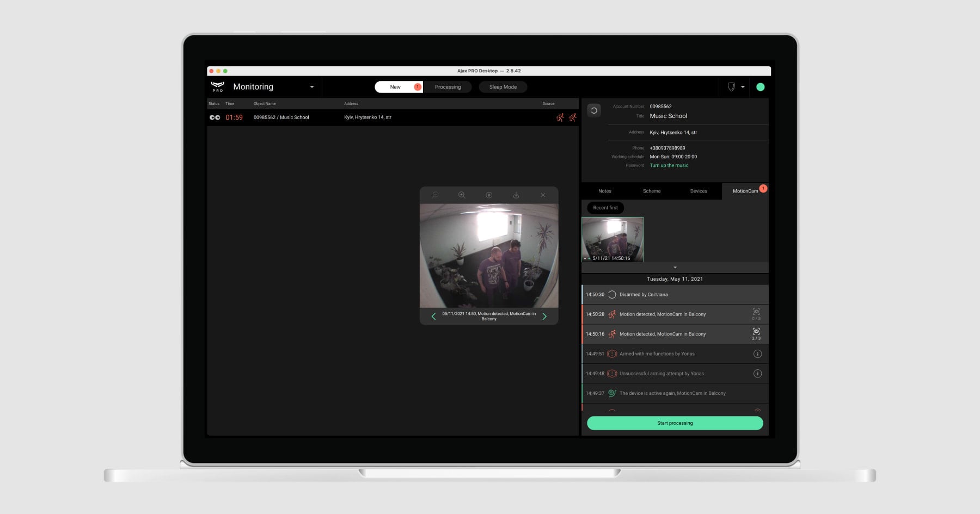
Task: Close the MotionCam photo viewer
Action: point(543,195)
